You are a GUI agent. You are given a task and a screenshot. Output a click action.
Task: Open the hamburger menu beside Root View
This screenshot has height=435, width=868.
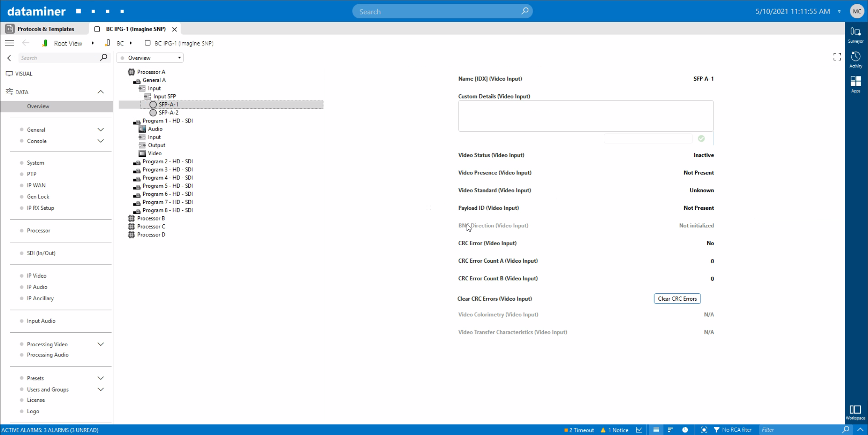[x=9, y=43]
